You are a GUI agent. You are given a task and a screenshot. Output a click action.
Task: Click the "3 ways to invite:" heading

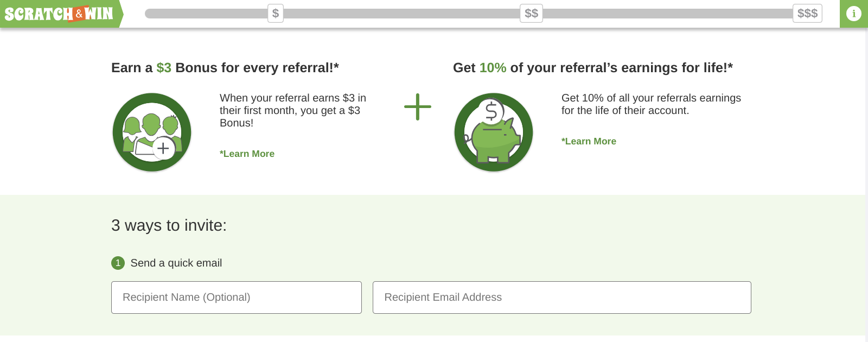(169, 225)
